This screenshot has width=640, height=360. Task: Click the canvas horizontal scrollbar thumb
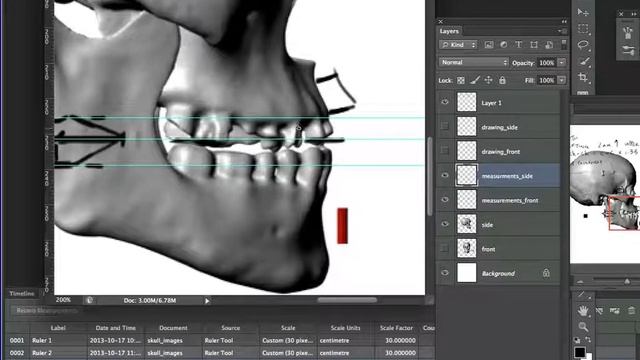(x=347, y=300)
